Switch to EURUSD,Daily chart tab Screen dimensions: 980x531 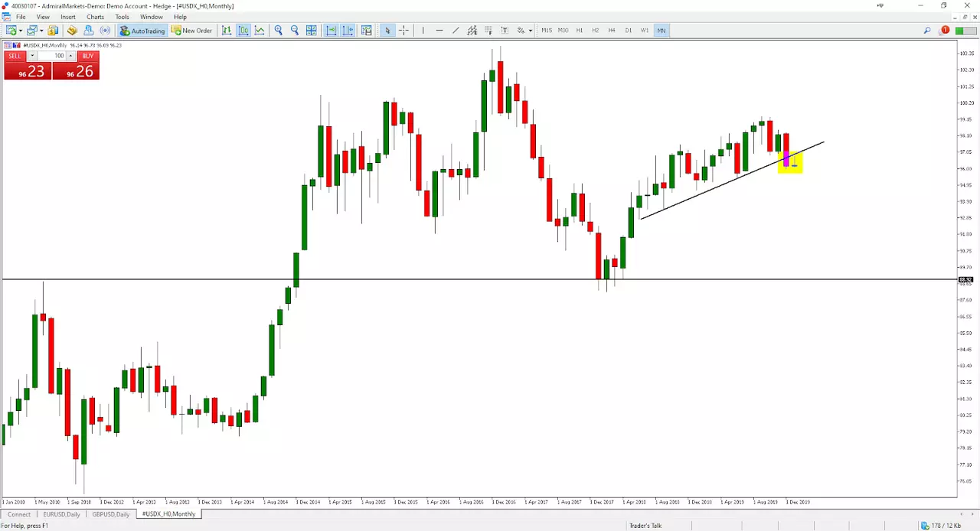click(61, 514)
